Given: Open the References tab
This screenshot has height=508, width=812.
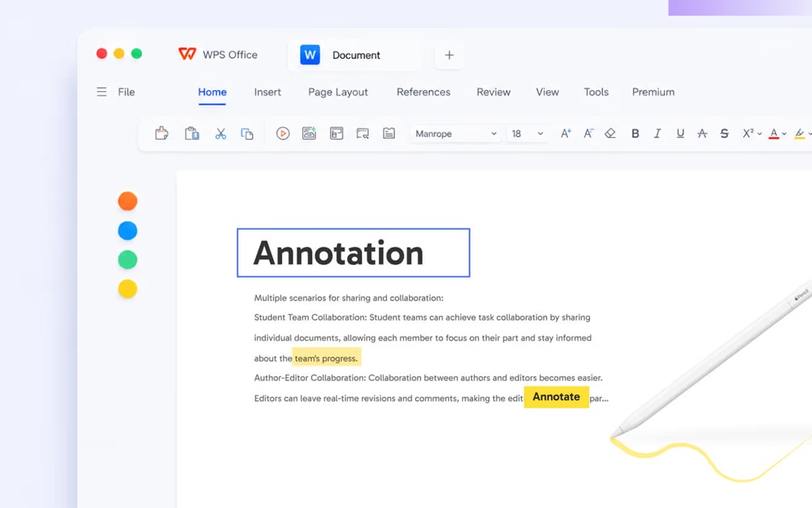Looking at the screenshot, I should click(423, 92).
